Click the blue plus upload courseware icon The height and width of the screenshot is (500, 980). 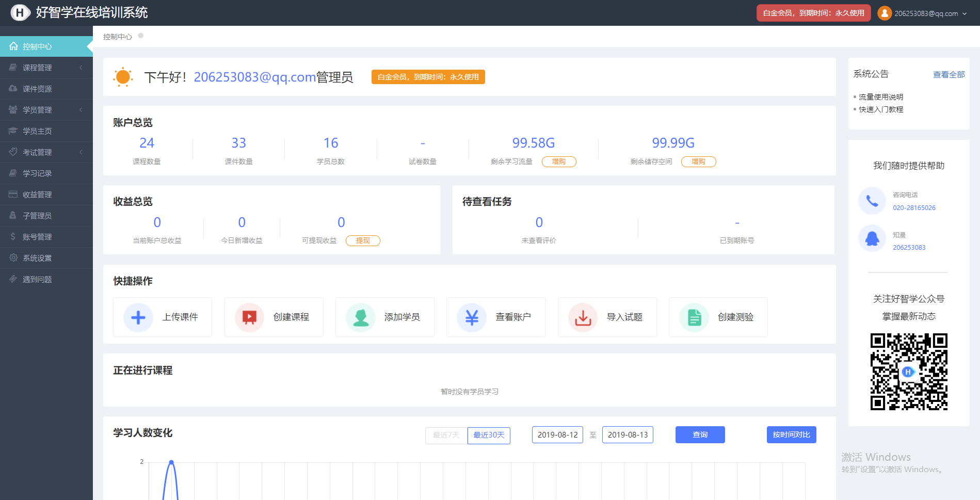pyautogui.click(x=138, y=317)
